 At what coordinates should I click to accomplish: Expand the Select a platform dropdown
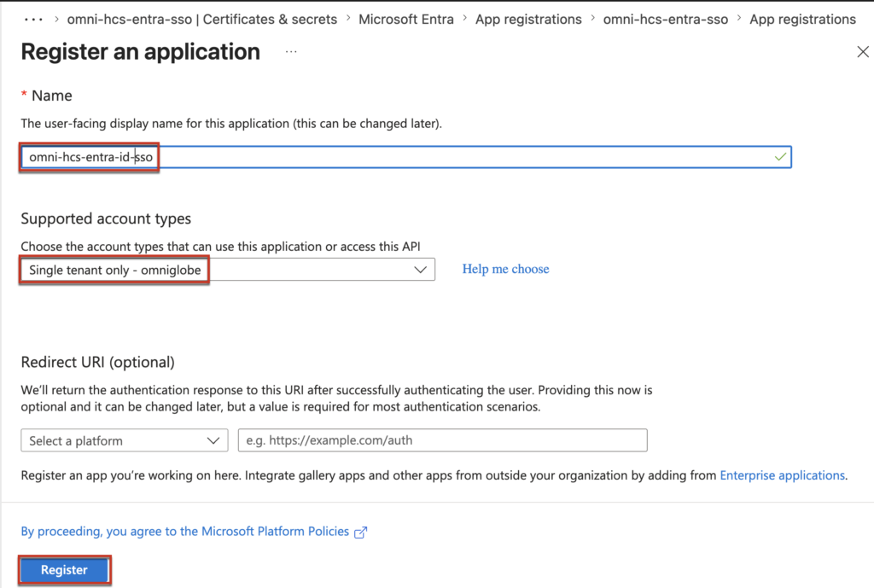click(x=124, y=440)
